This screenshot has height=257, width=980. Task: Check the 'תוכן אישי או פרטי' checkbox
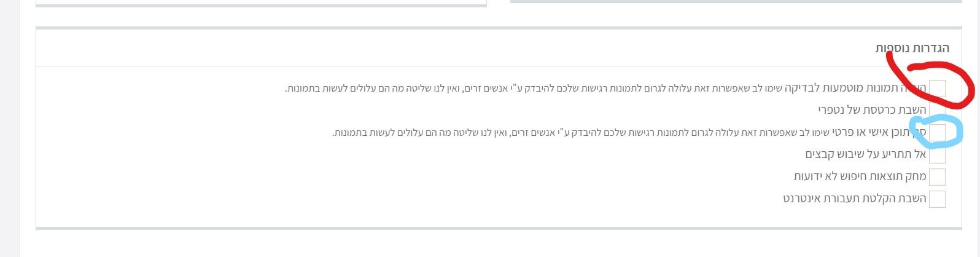click(x=937, y=132)
